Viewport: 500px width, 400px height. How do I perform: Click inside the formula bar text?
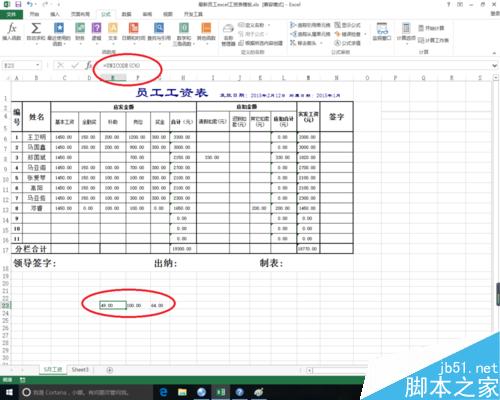coord(121,66)
